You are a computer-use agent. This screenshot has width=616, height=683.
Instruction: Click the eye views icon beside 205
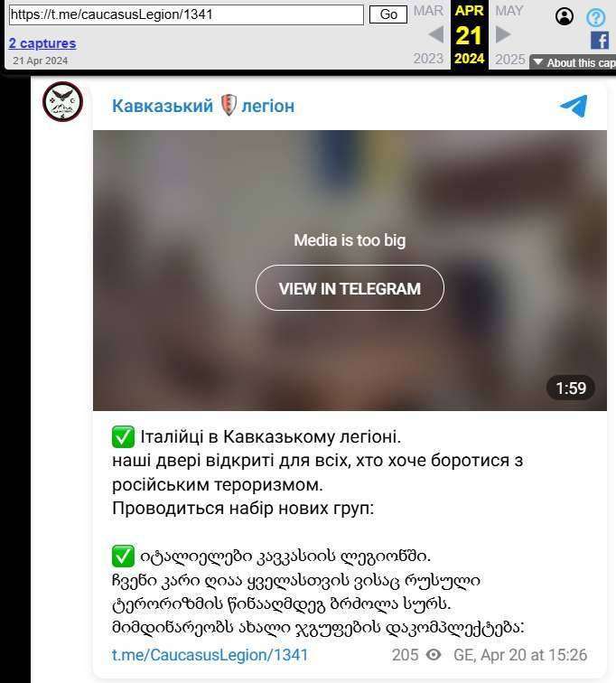click(434, 654)
